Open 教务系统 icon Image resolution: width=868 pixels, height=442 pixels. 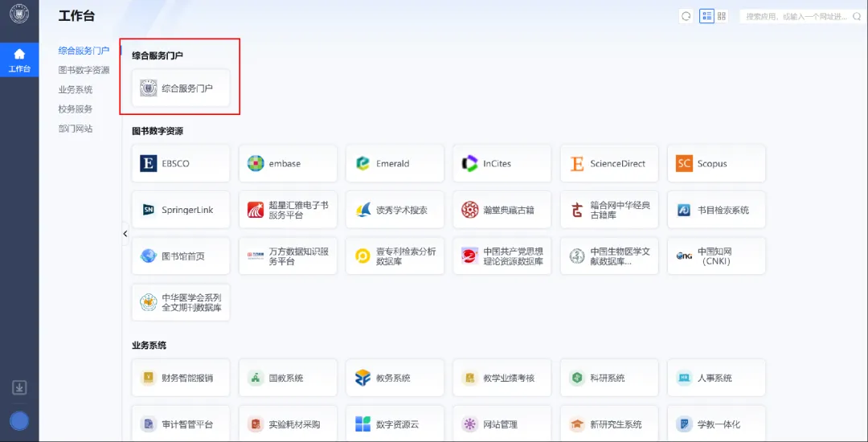(x=362, y=379)
